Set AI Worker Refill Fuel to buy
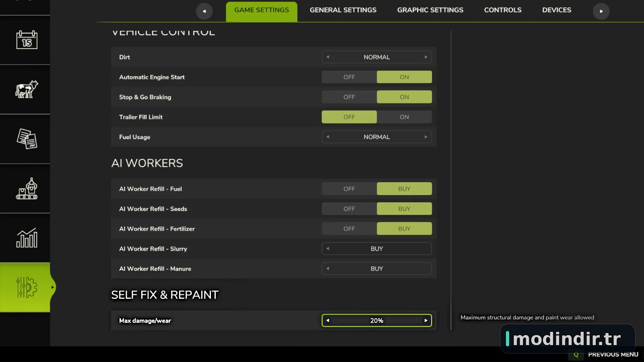644x362 pixels. [x=404, y=189]
